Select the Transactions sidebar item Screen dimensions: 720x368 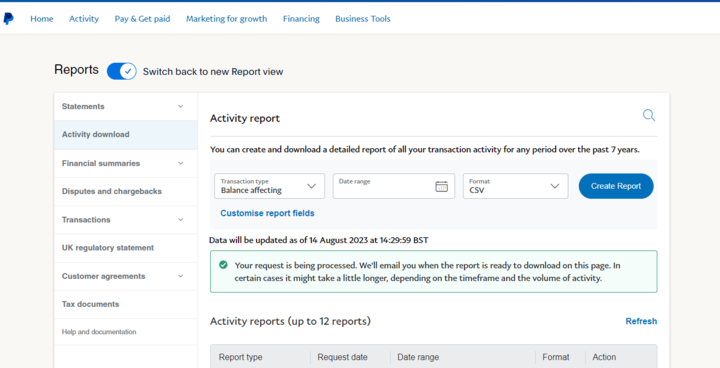[x=126, y=220]
